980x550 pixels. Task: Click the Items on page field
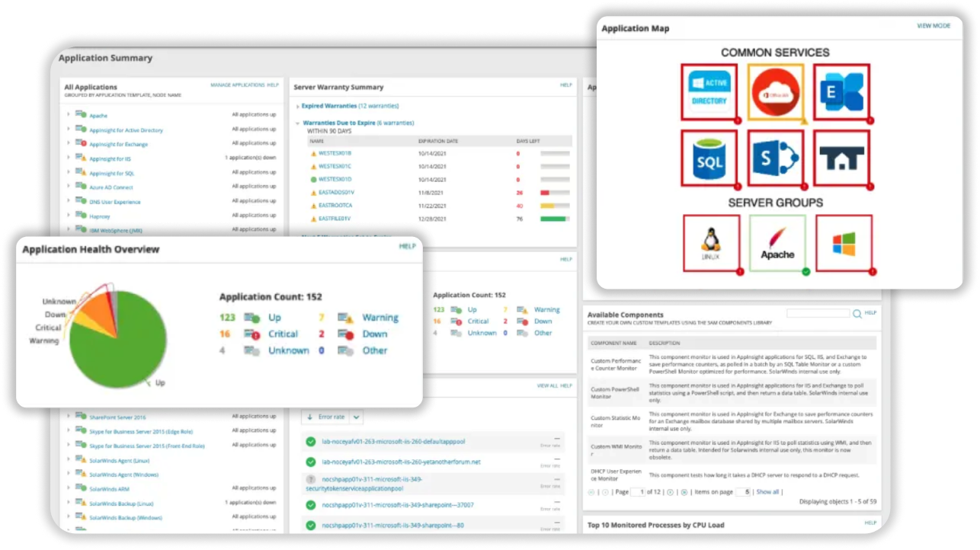point(743,492)
